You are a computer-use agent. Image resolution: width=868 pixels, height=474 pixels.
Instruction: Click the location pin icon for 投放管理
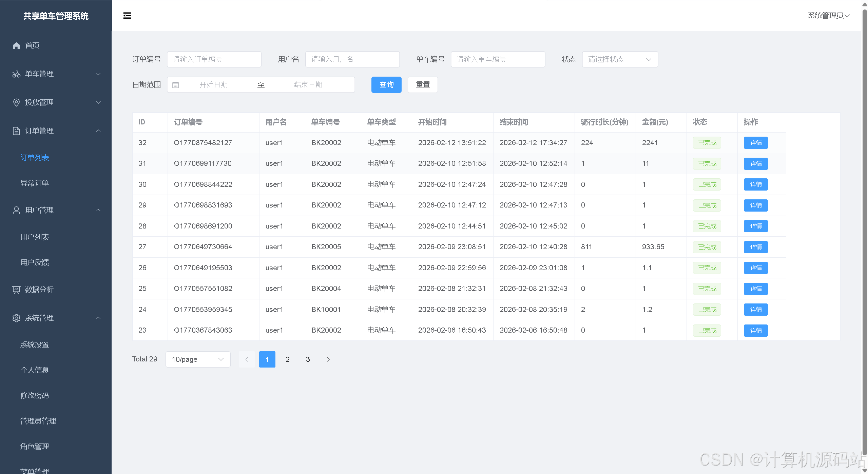[16, 102]
